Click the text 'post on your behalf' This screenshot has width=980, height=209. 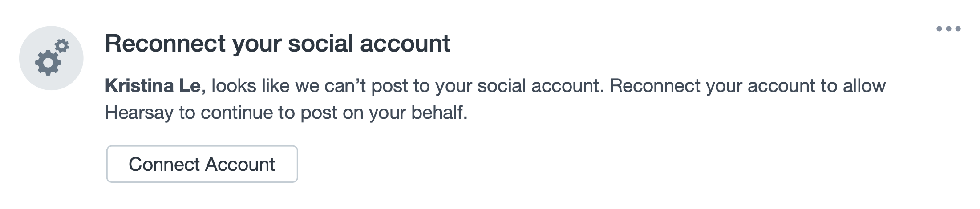(384, 113)
